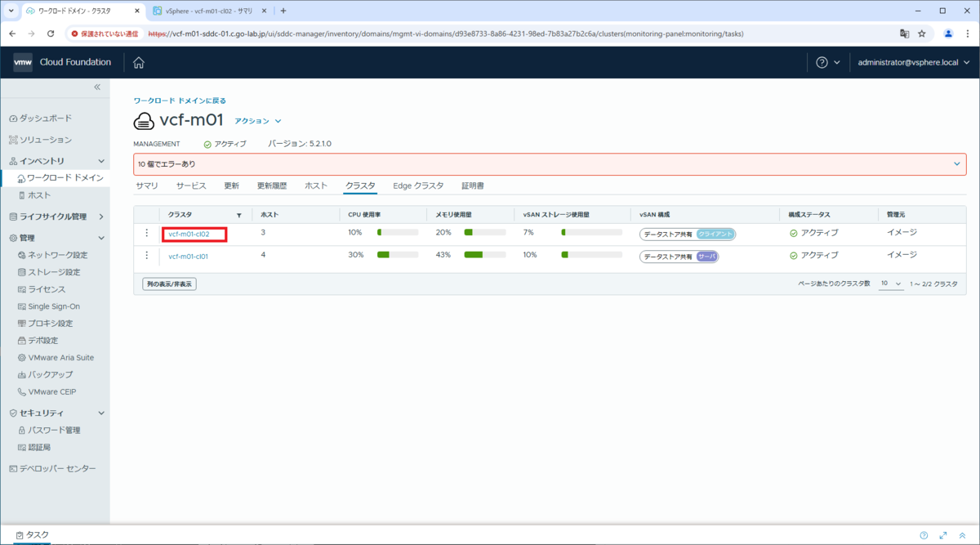Screen dimensions: 980x545
Task: Open the vcf-m01-cl01 cluster link
Action: click(x=189, y=256)
